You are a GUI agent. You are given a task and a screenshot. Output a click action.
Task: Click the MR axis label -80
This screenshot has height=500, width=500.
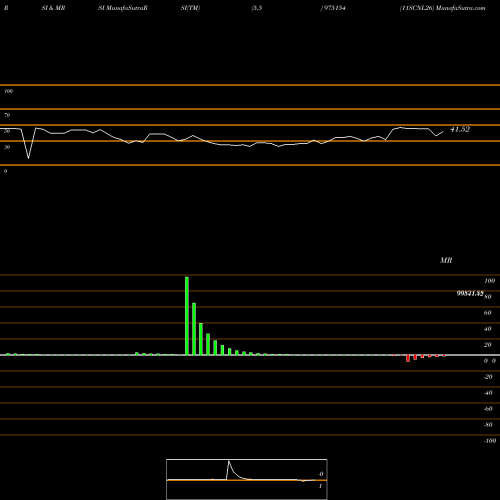[x=488, y=425]
